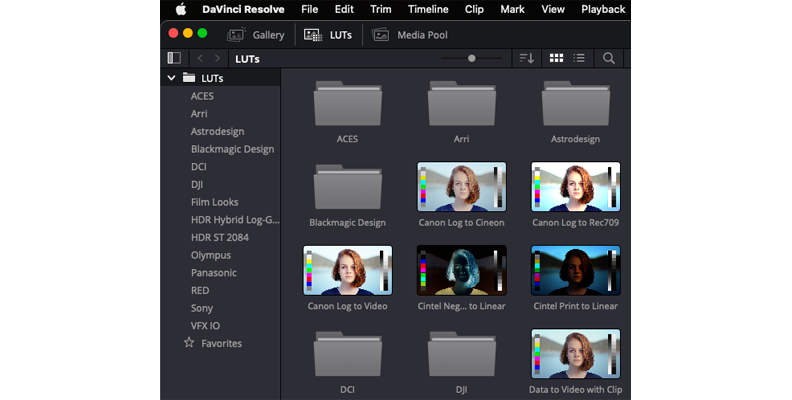Viewport: 792px width, 400px height.
Task: Select DCI in the sidebar
Action: coord(199,167)
